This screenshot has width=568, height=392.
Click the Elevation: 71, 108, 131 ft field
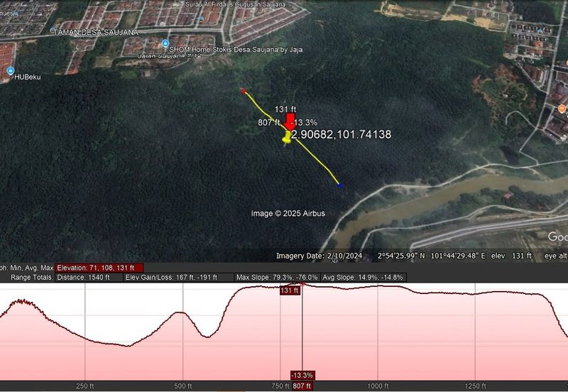point(99,268)
